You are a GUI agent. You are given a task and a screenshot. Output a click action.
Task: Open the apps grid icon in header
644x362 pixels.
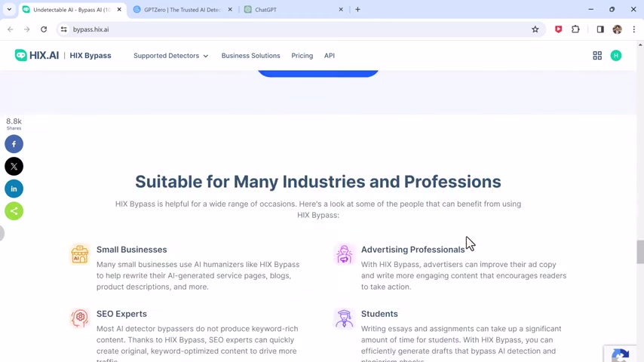click(597, 56)
